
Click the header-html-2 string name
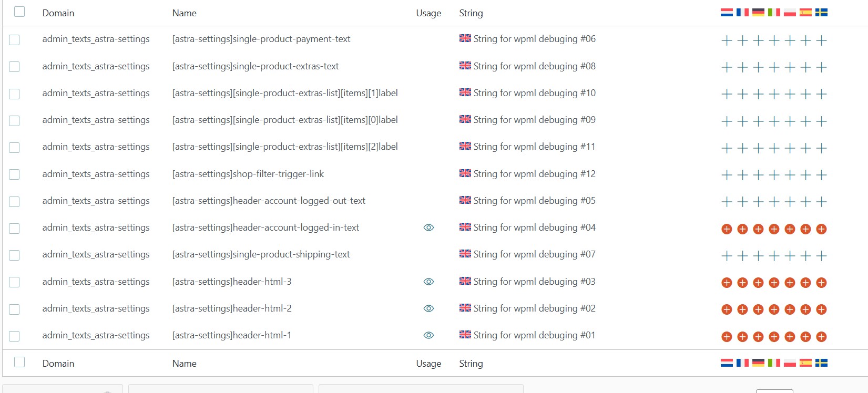[232, 308]
